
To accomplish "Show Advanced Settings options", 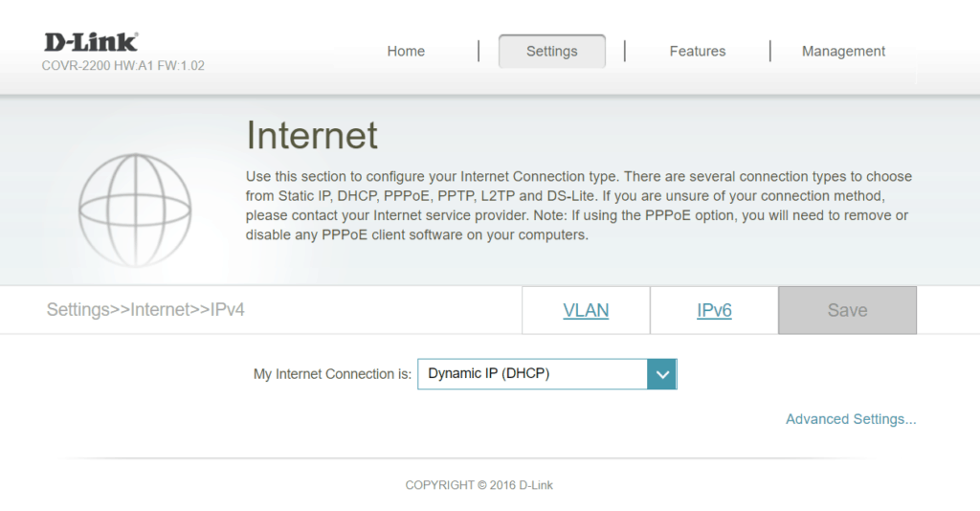I will [x=851, y=419].
